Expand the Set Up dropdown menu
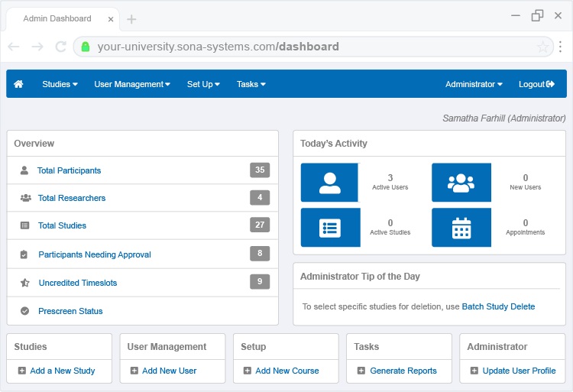The width and height of the screenshot is (573, 392). (203, 84)
